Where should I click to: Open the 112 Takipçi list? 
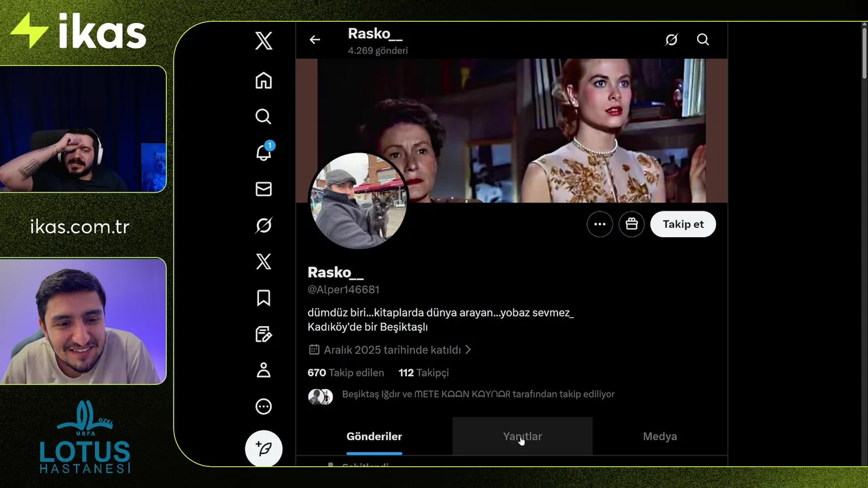coord(424,373)
